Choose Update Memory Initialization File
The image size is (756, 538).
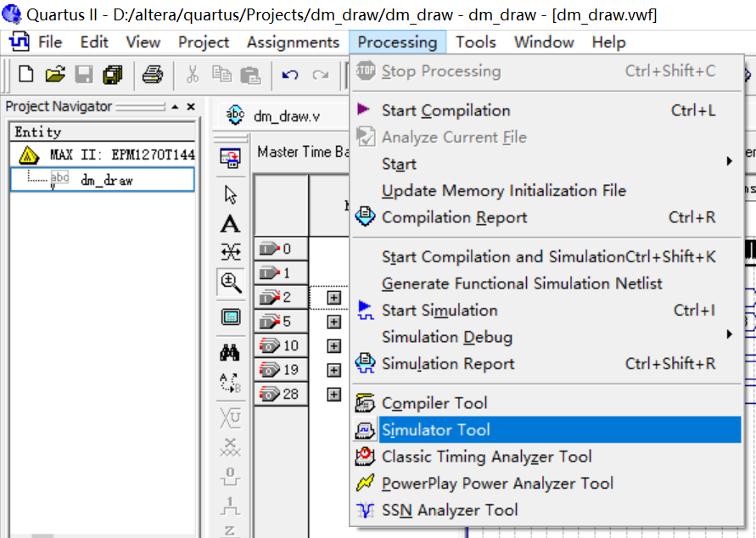(546, 191)
